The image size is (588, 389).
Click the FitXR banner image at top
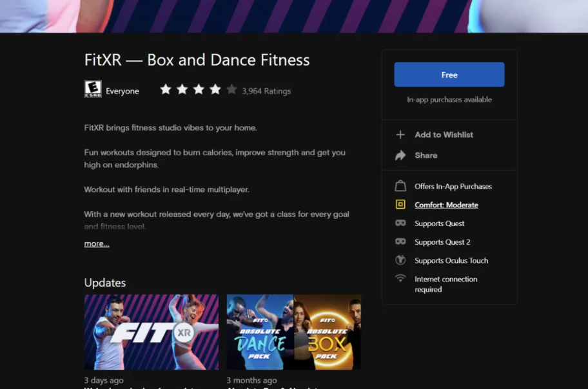coord(294,15)
